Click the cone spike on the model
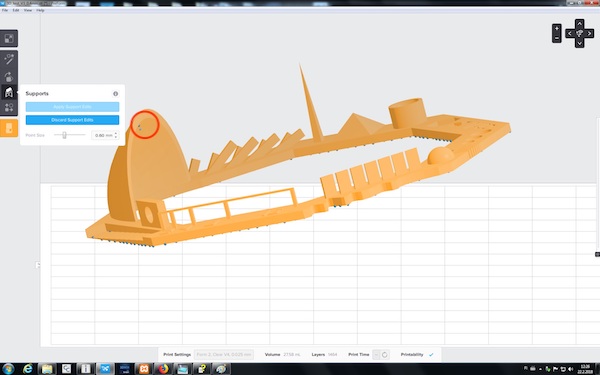 point(310,103)
